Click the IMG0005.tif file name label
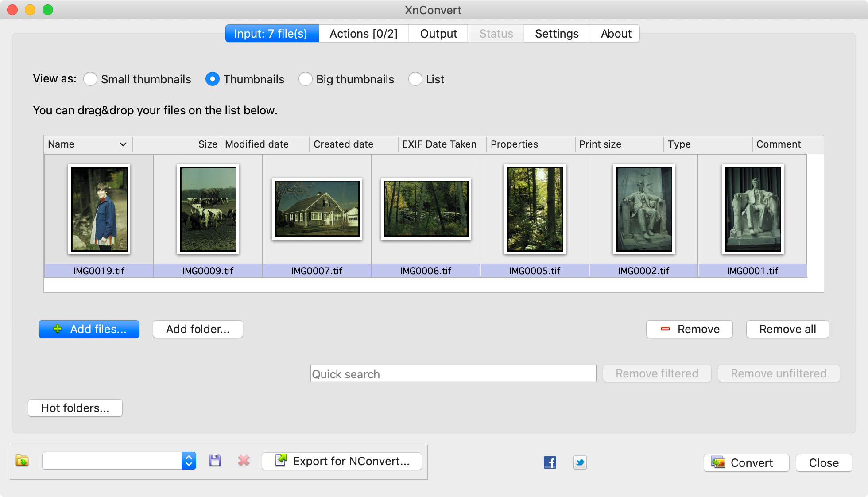The height and width of the screenshot is (497, 868). pos(535,271)
